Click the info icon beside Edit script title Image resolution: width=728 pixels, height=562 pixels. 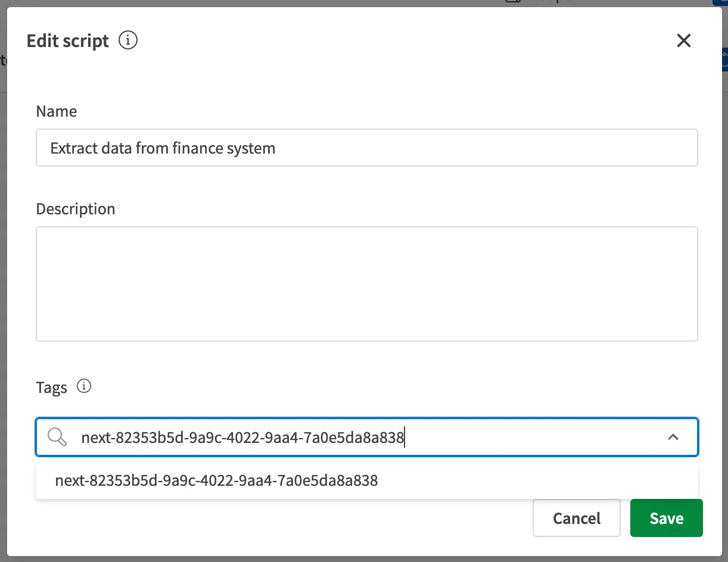[128, 40]
